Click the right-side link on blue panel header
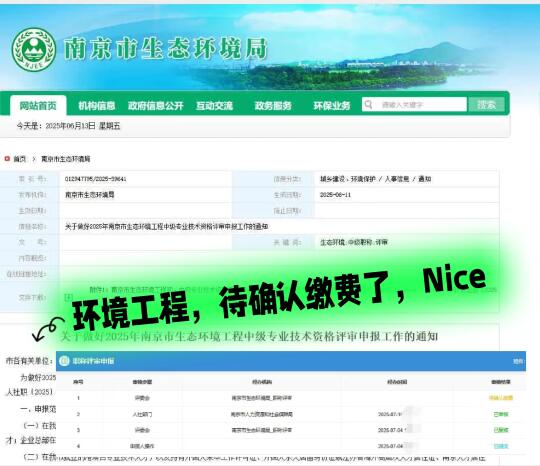540x466 pixels. pyautogui.click(x=519, y=361)
